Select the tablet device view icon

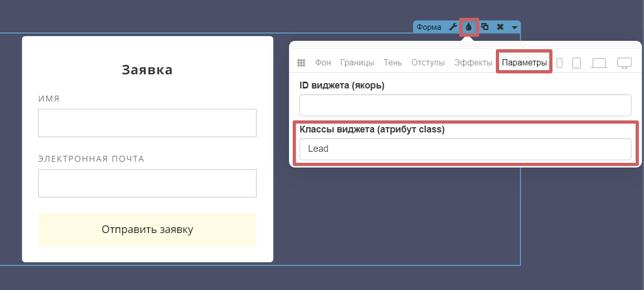576,63
